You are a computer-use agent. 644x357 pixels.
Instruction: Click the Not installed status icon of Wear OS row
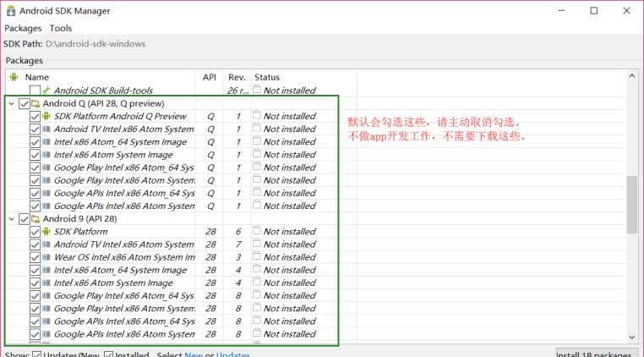coord(257,255)
